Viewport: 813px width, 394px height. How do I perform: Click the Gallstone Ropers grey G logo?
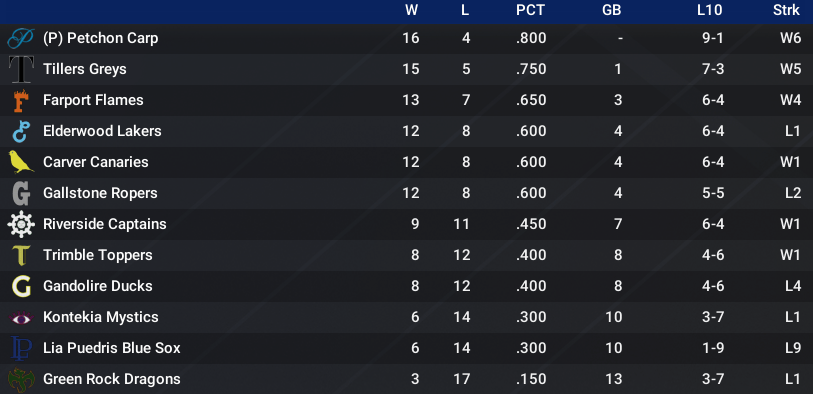tap(21, 193)
